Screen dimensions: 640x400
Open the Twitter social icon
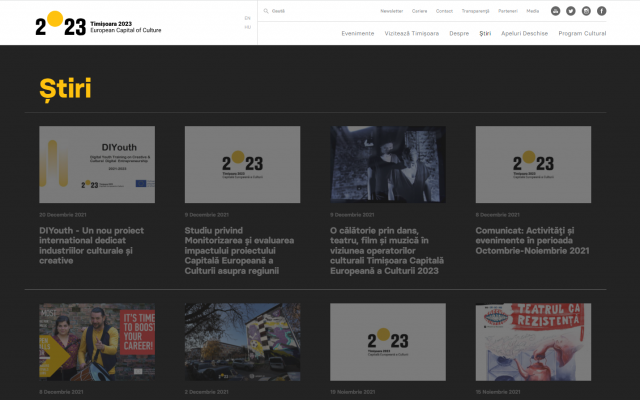570,11
